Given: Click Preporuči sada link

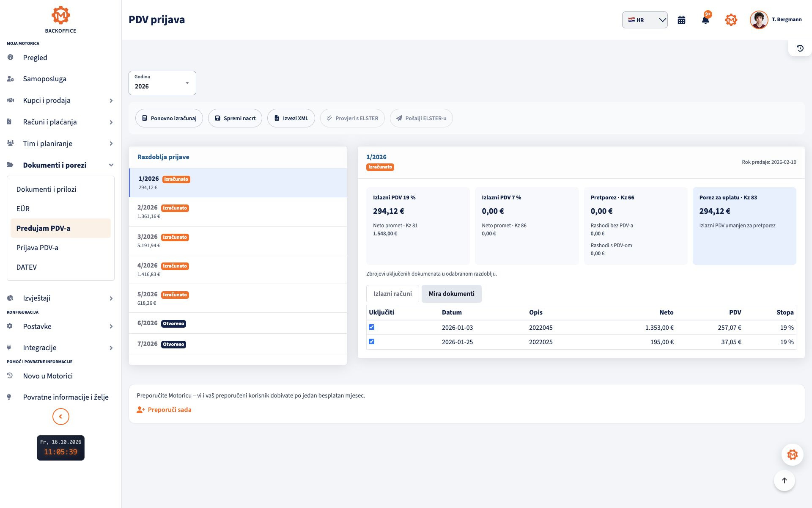Looking at the screenshot, I should pos(164,410).
